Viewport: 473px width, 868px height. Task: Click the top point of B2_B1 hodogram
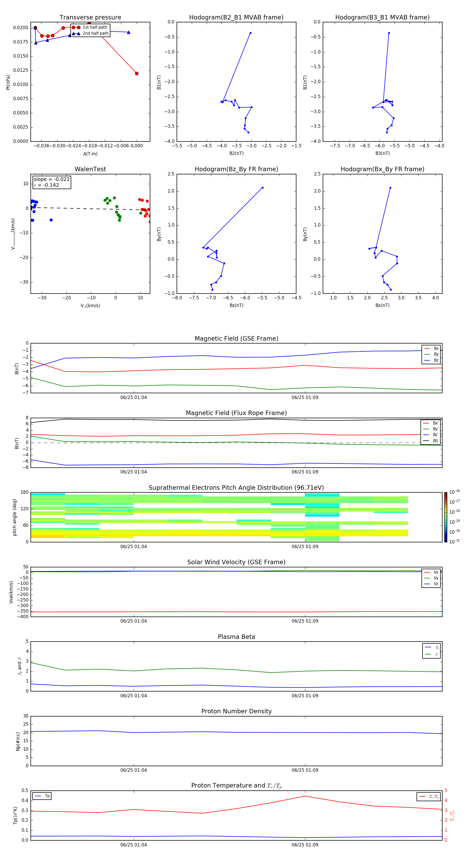pyautogui.click(x=250, y=33)
